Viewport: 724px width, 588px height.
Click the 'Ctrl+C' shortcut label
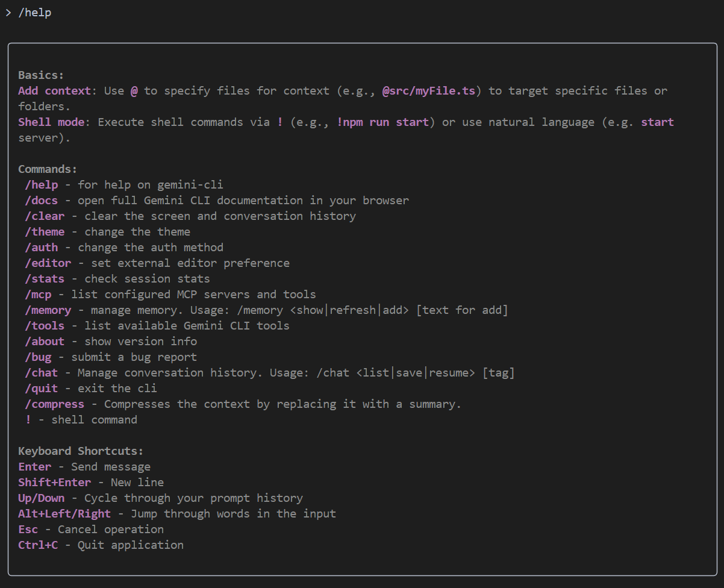click(x=38, y=545)
